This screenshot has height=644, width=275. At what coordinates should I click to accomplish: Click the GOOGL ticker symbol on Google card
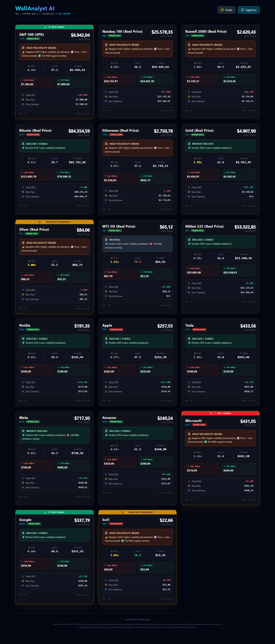22,524
